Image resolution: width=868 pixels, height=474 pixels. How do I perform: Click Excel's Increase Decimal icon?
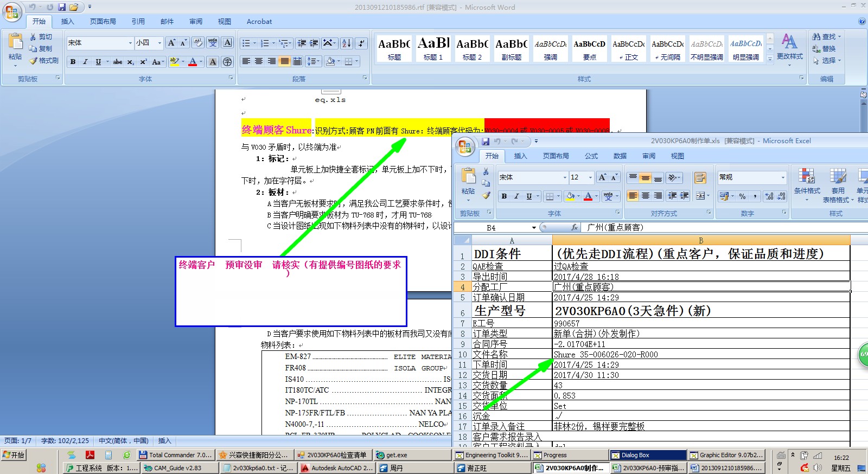tap(769, 196)
